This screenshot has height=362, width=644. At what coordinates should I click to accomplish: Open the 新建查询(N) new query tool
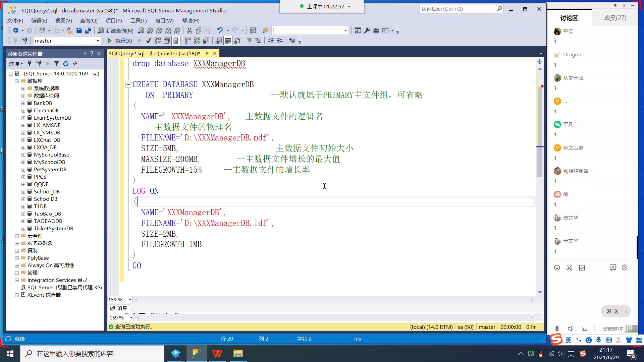115,31
